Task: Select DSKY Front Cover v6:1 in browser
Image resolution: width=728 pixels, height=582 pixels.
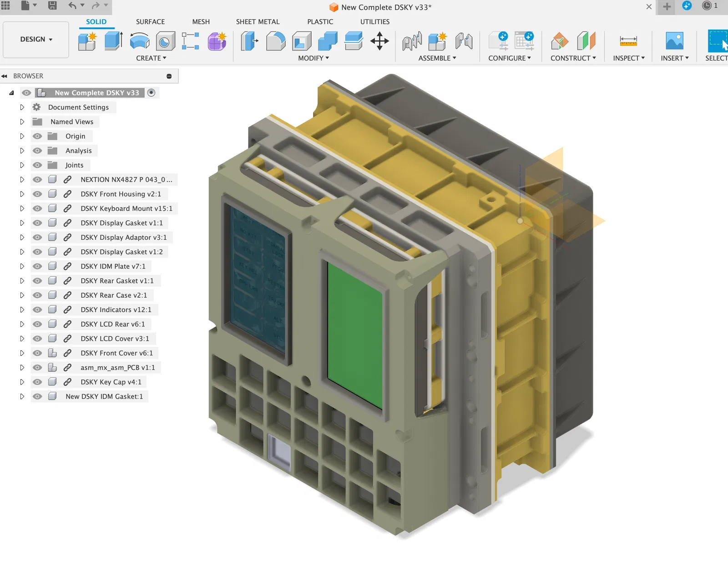Action: click(x=117, y=353)
